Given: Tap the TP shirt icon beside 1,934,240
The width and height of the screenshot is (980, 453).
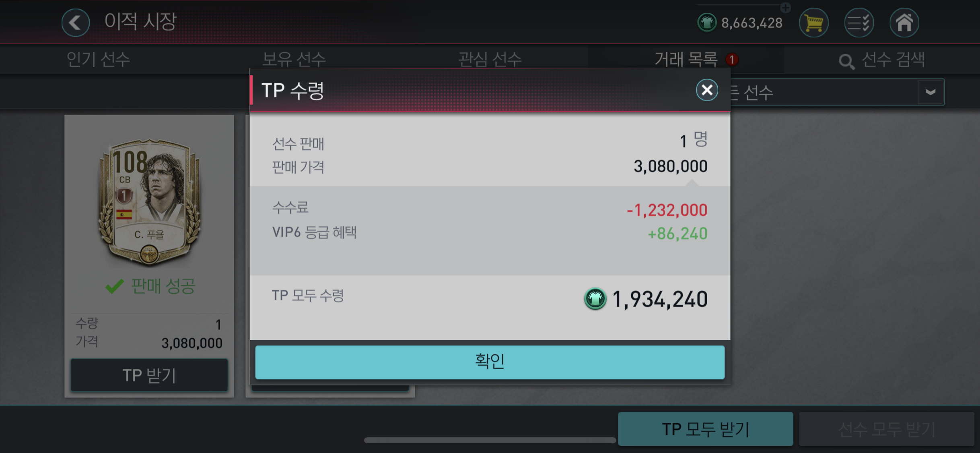Looking at the screenshot, I should tap(595, 299).
